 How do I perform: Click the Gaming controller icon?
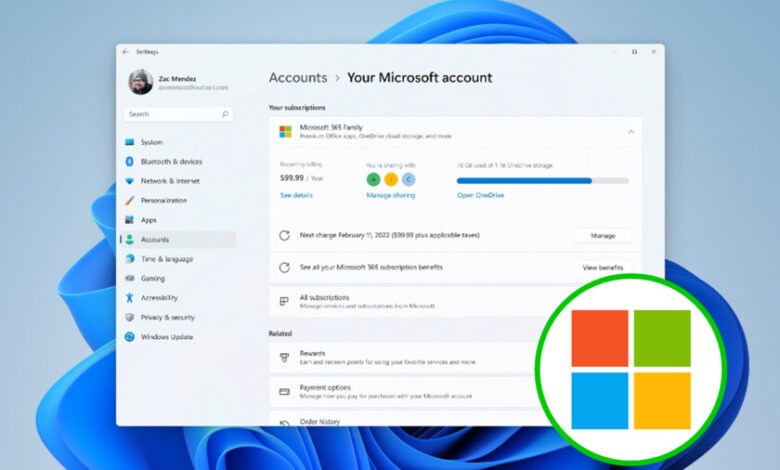pyautogui.click(x=130, y=278)
